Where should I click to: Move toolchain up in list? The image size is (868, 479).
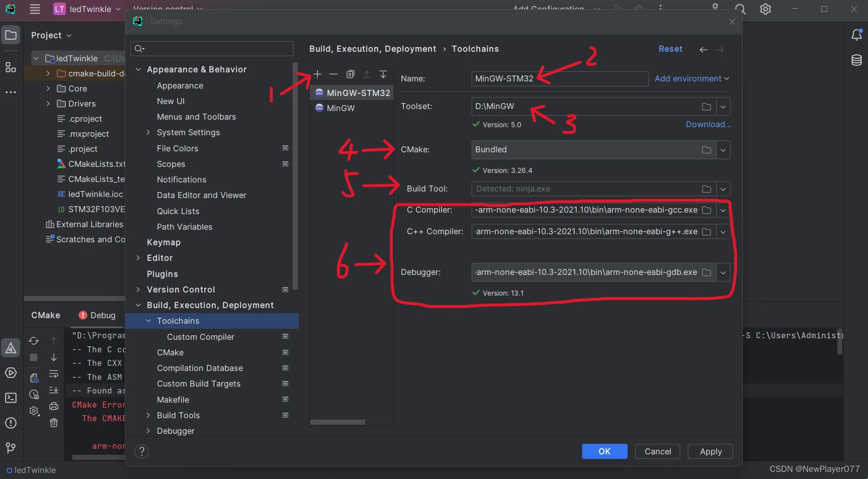click(367, 74)
